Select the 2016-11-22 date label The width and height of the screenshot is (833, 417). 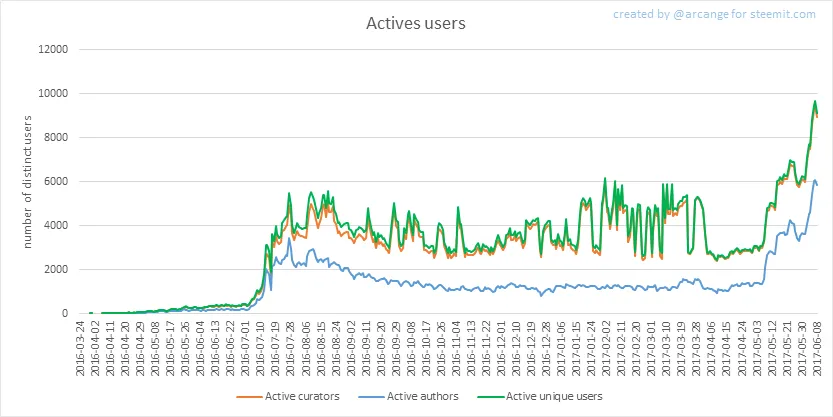[488, 348]
